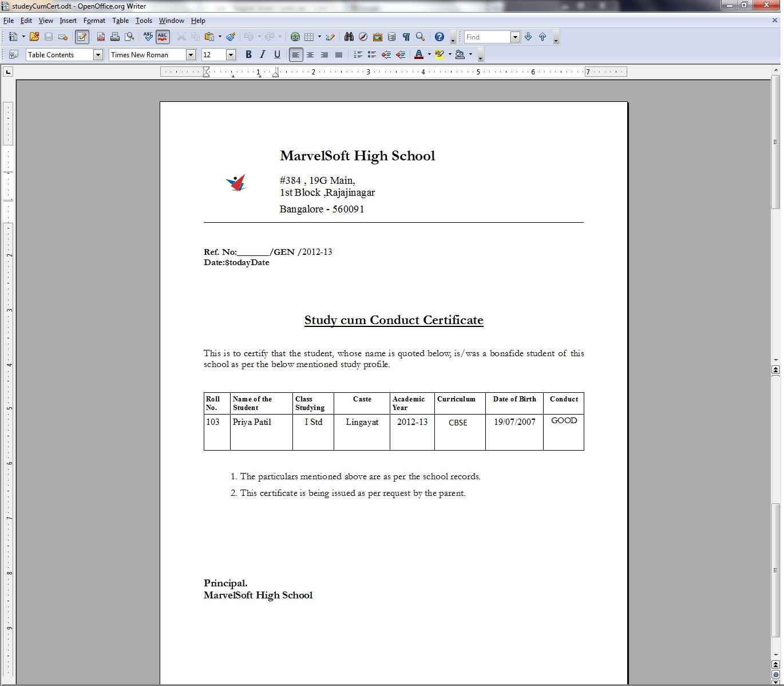The image size is (784, 686).
Task: Export document directly as PDF
Action: (x=101, y=37)
